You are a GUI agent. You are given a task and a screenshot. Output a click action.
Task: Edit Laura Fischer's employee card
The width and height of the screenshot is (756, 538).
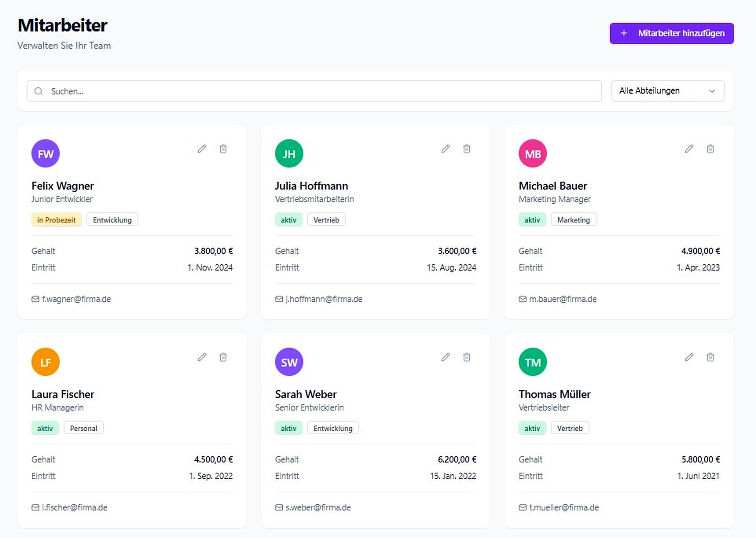tap(202, 357)
